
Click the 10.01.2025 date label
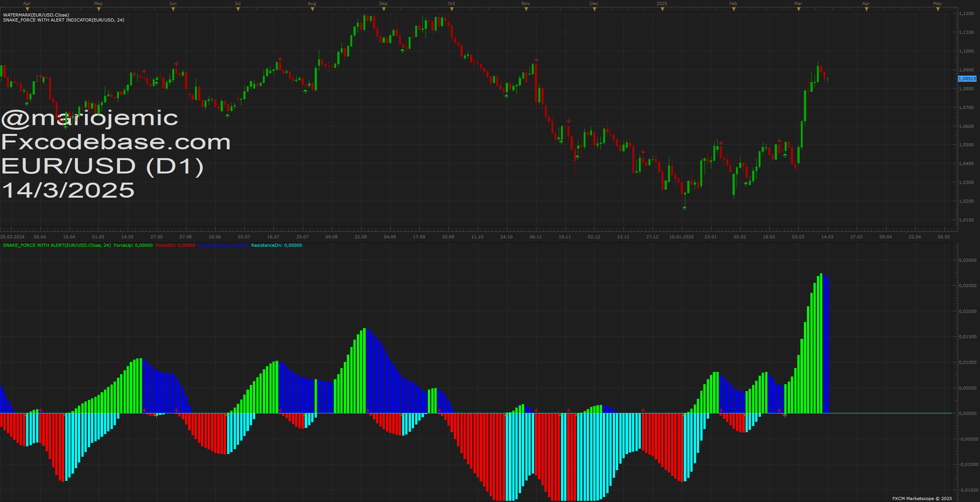pos(681,237)
